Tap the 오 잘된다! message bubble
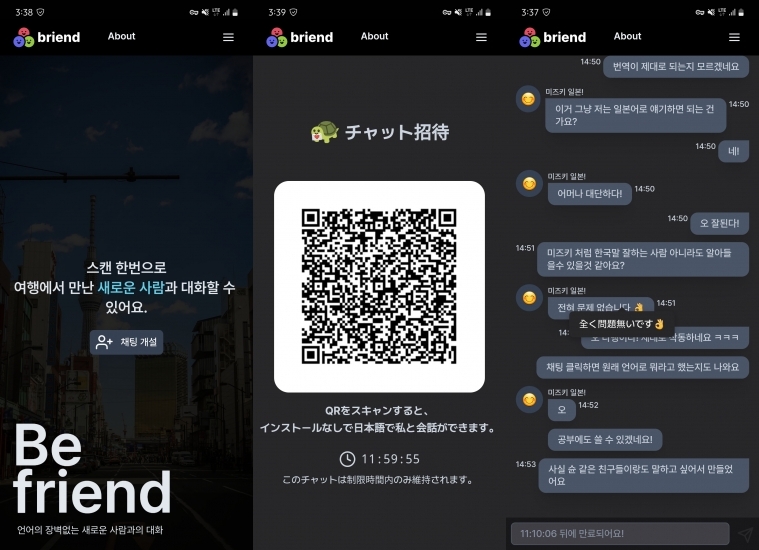This screenshot has width=759, height=550. 719,224
